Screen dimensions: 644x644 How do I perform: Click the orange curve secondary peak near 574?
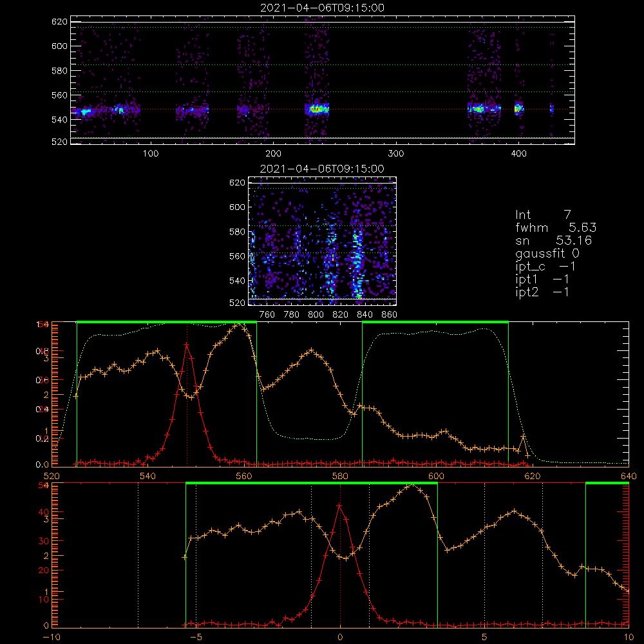[311, 350]
